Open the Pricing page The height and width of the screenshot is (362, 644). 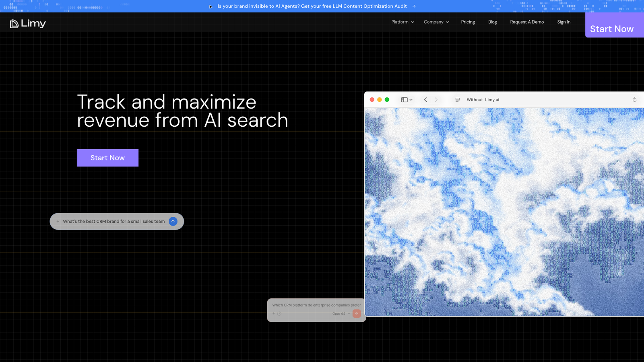click(x=468, y=22)
